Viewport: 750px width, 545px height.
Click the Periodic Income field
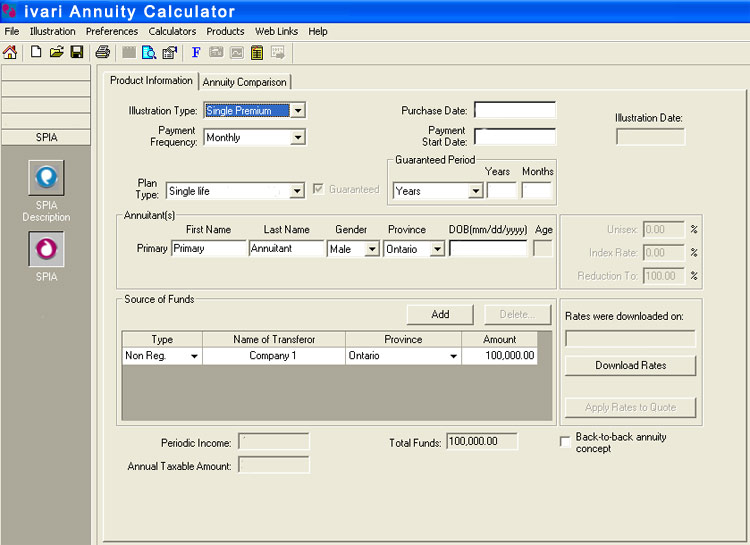pos(274,442)
